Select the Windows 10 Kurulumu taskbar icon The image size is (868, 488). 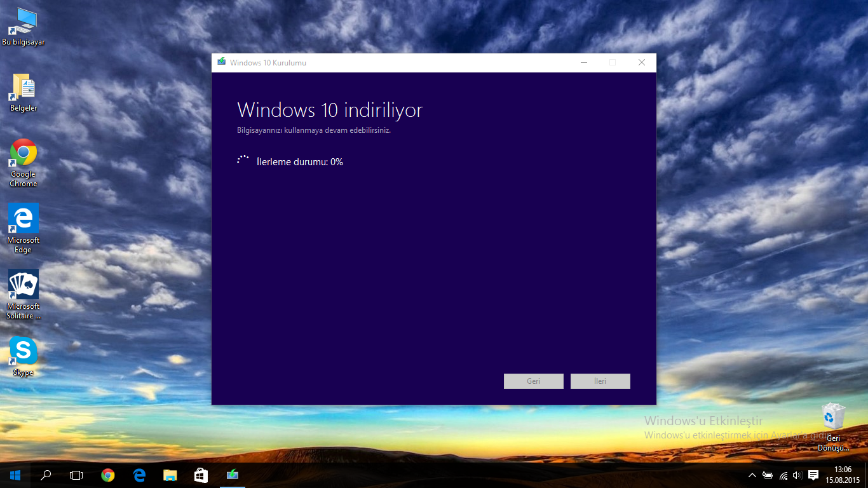[x=232, y=475]
